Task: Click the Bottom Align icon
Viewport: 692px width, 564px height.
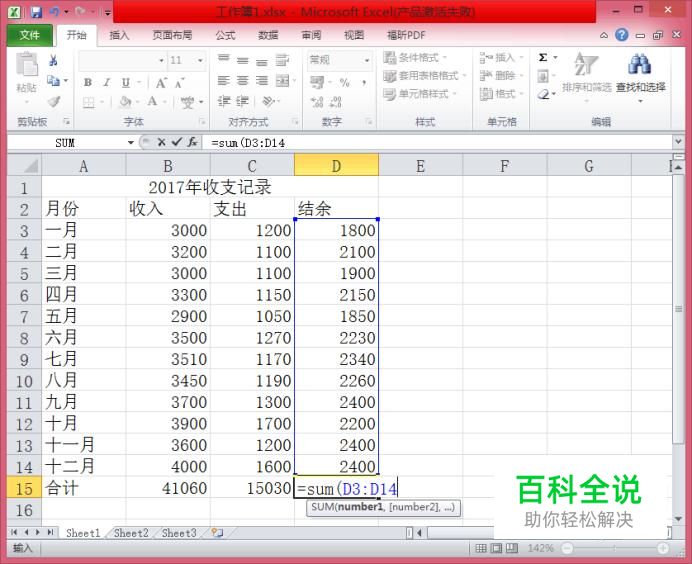Action: pos(262,61)
